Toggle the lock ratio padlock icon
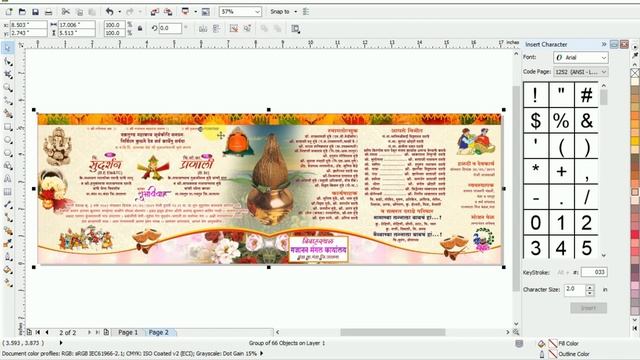Screen dimensions: 640x360 point(140,29)
